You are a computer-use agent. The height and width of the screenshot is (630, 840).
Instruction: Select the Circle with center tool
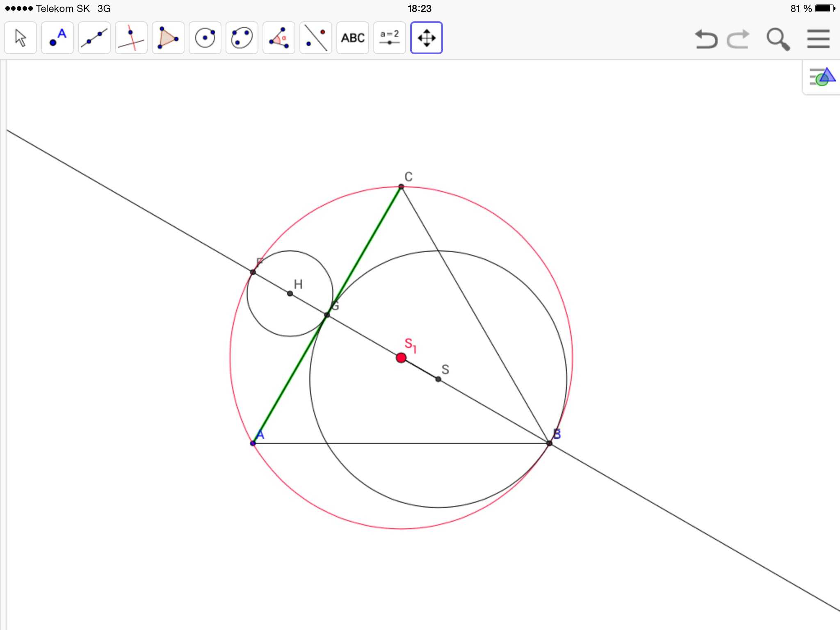pos(205,38)
